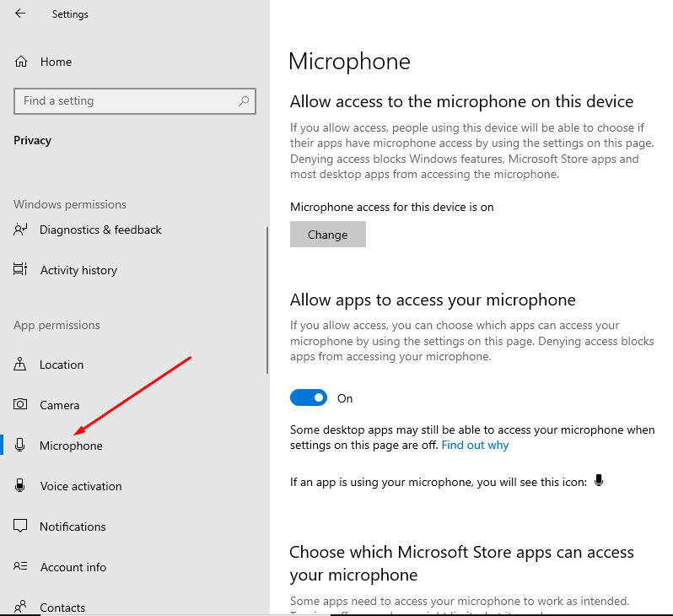Open the Find out why link
Screen dimensions: 673x616
475,445
